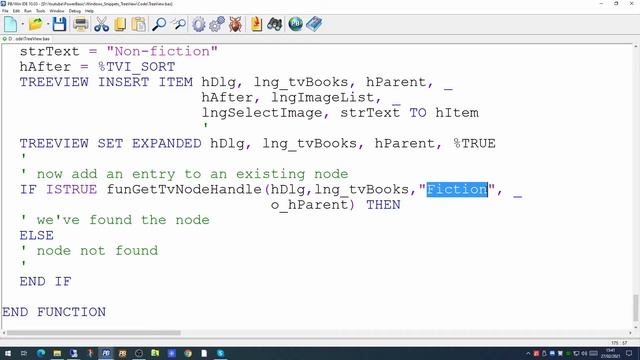
Task: Open the Tools menu
Action: [x=40, y=11]
